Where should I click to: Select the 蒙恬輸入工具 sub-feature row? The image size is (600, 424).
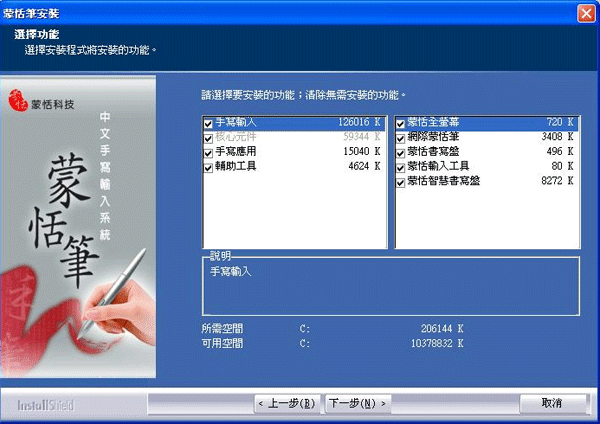[487, 166]
